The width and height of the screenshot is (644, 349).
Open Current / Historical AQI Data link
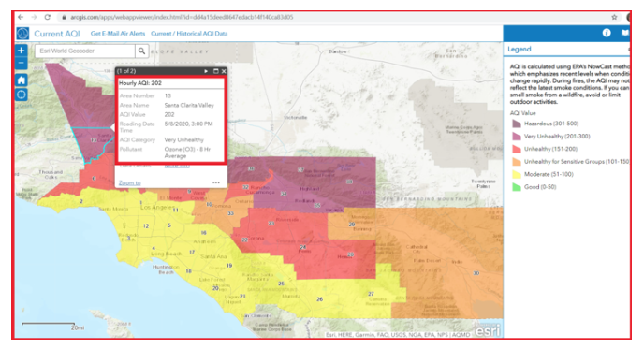point(189,34)
